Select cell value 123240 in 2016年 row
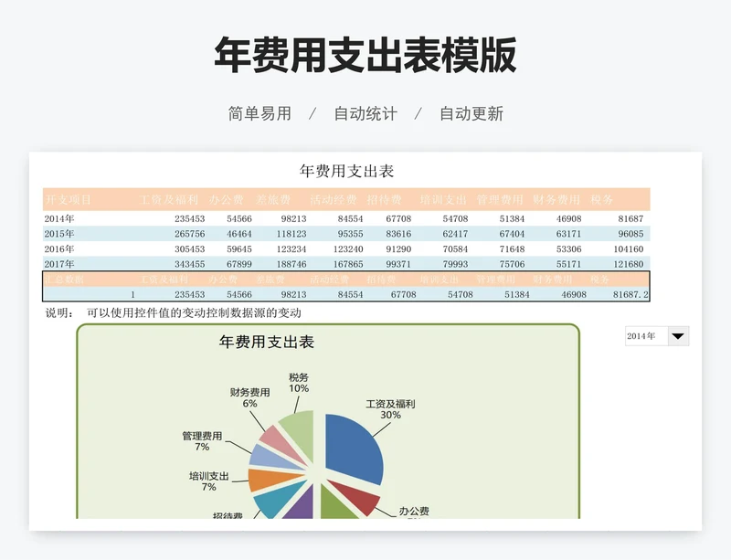 click(x=348, y=249)
